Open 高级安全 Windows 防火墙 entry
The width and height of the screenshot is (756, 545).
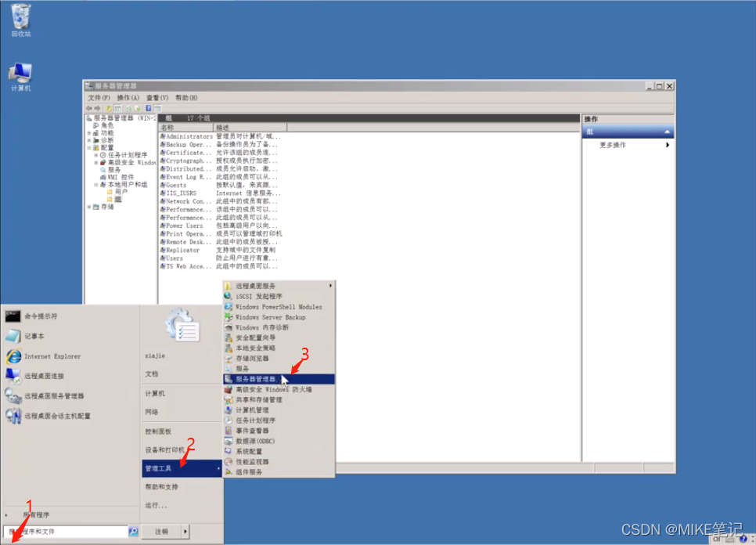click(279, 389)
